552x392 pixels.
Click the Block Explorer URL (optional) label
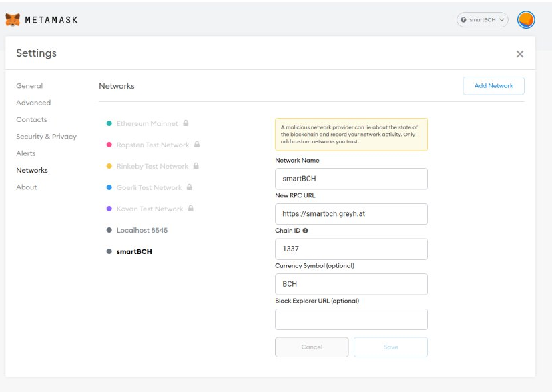tap(317, 301)
